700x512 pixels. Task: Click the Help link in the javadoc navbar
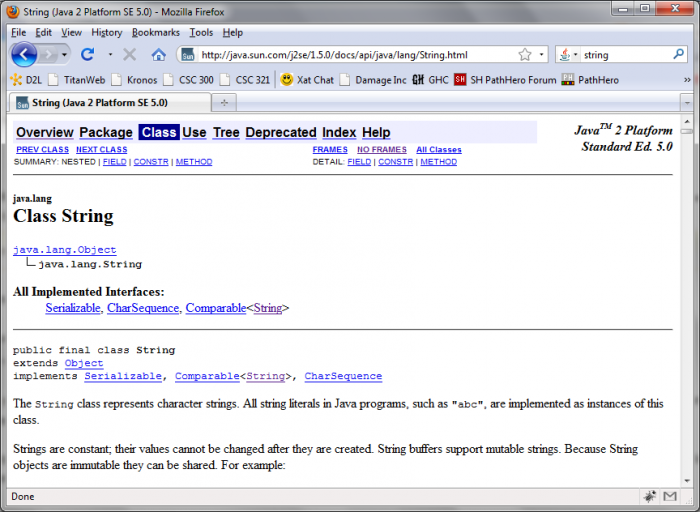tap(376, 132)
